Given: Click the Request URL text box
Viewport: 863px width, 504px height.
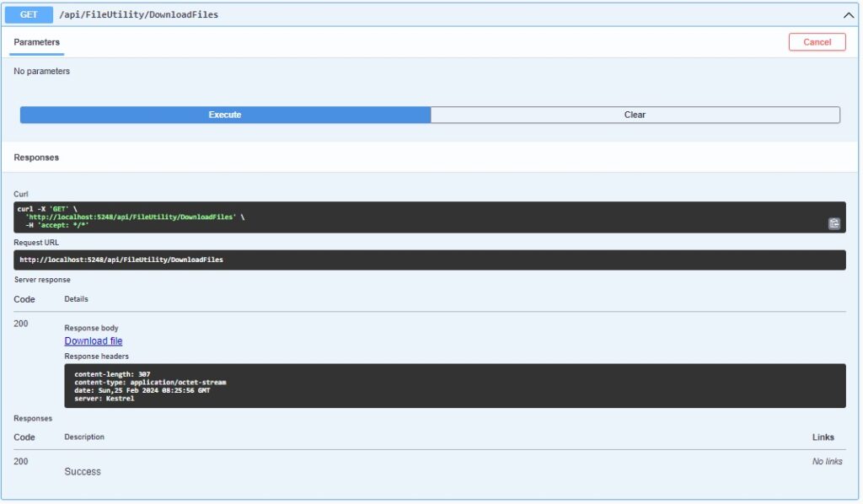Looking at the screenshot, I should pos(421,260).
